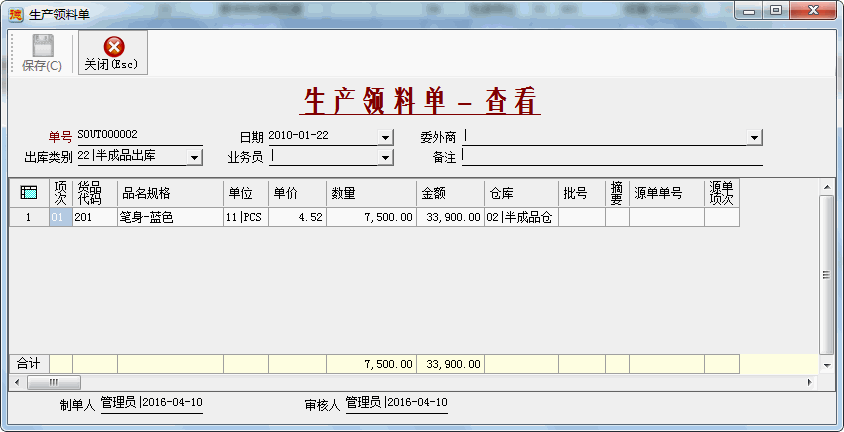Viewport: 844px width, 432px height.
Task: Click the 关闭(Esc) close button
Action: click(x=113, y=53)
